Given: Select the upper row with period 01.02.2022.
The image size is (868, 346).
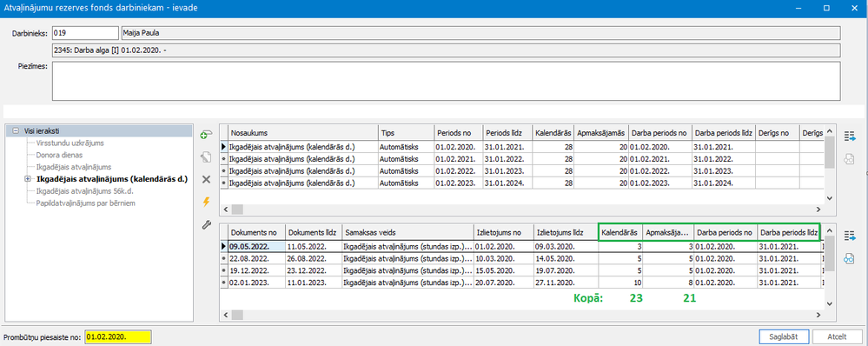Looking at the screenshot, I should click(x=522, y=170).
